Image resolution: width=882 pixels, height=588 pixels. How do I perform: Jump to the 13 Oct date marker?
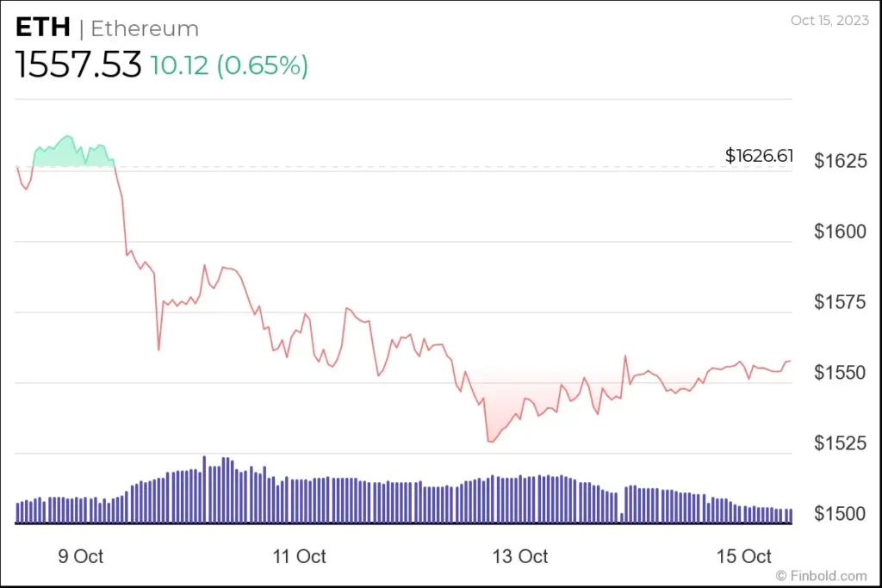pos(521,556)
